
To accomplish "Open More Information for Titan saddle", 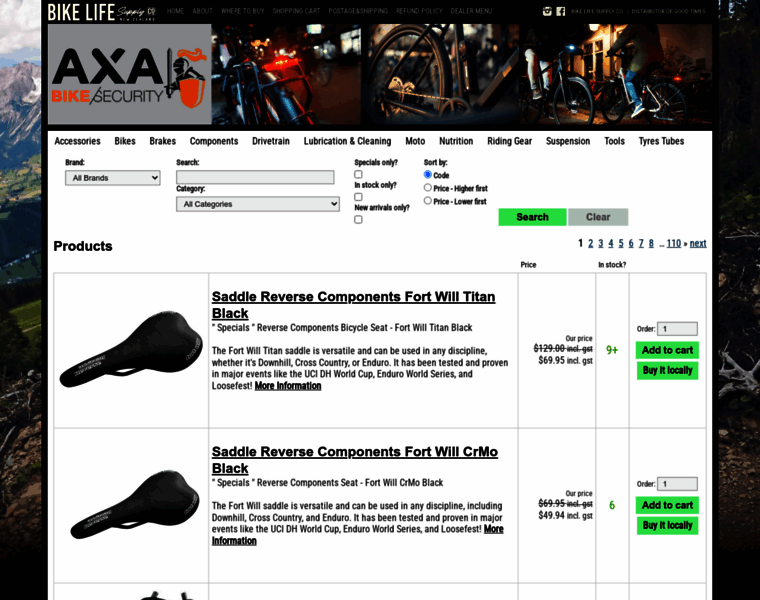I will click(x=288, y=386).
